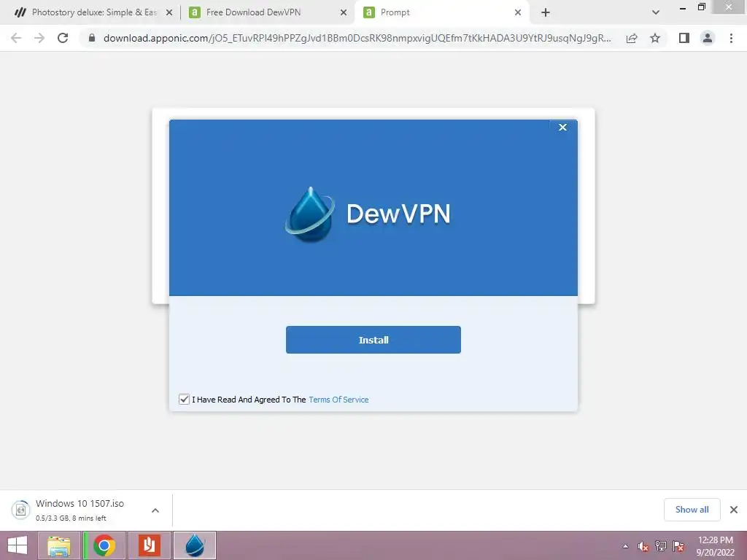747x560 pixels.
Task: Close the downloads bar
Action: point(734,510)
